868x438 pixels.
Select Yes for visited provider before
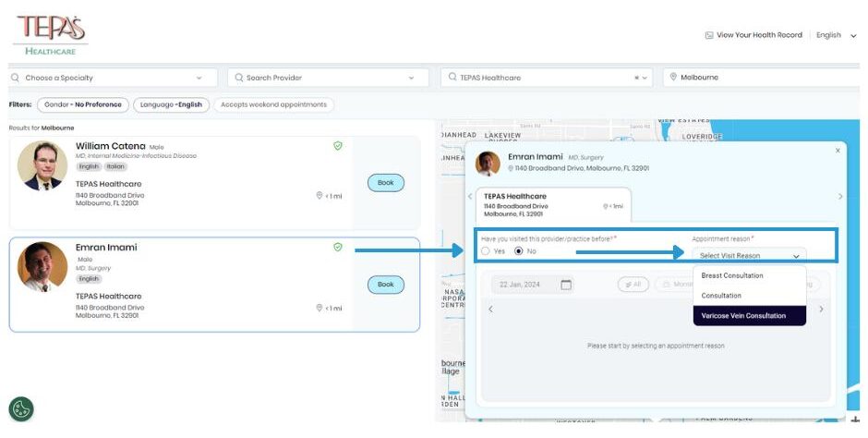pos(486,251)
